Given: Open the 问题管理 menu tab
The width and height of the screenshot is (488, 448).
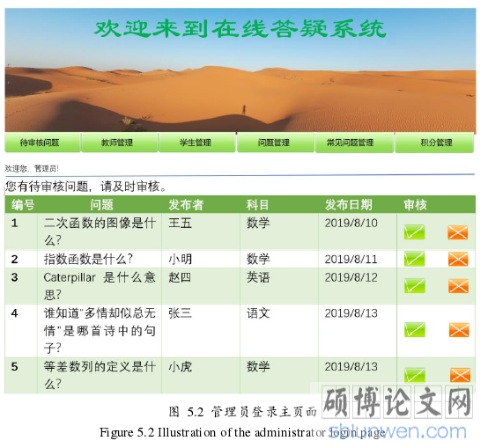Looking at the screenshot, I should [276, 143].
